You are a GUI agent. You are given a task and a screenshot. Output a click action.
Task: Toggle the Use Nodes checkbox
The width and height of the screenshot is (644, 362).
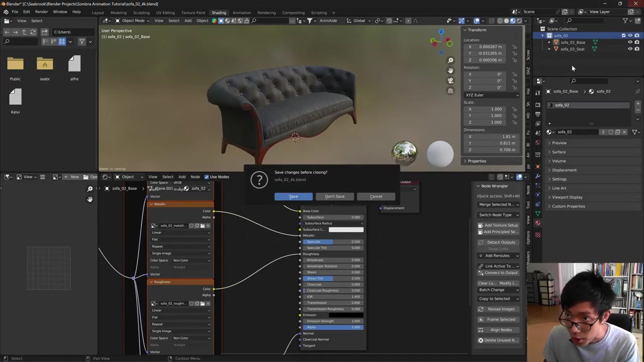(206, 177)
